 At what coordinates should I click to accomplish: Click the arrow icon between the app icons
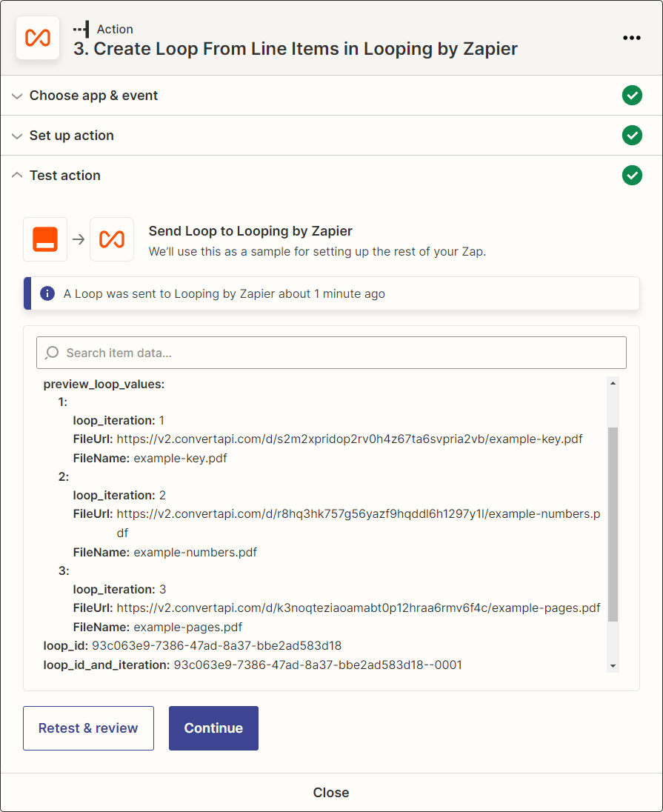[x=79, y=239]
